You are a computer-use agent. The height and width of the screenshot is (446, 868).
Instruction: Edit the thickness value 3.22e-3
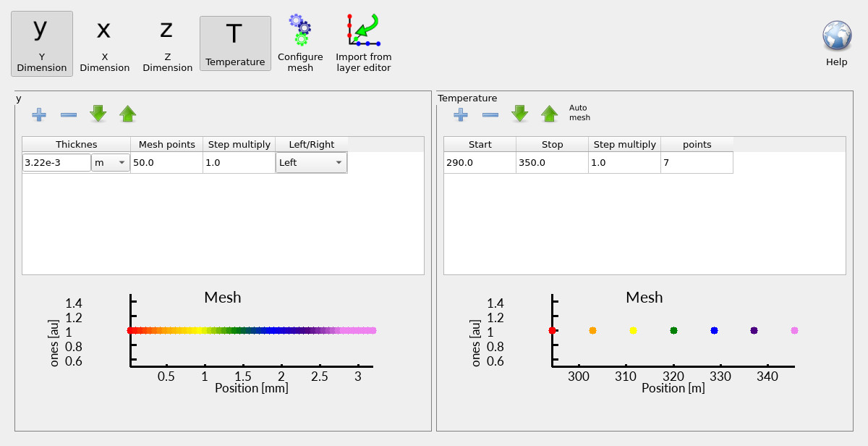tap(56, 162)
